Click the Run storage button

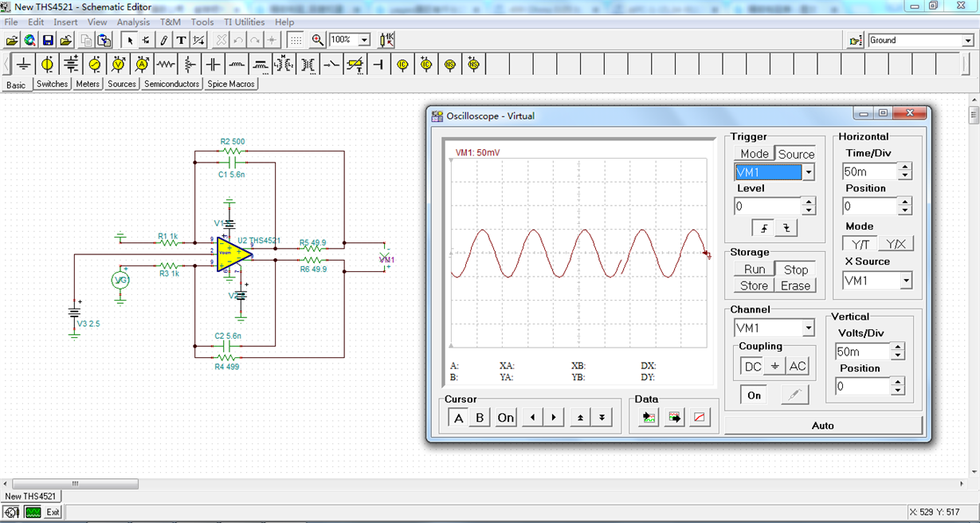tap(754, 269)
